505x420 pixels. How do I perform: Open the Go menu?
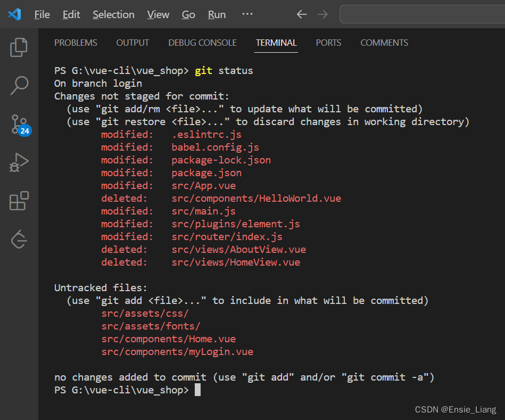click(x=188, y=14)
